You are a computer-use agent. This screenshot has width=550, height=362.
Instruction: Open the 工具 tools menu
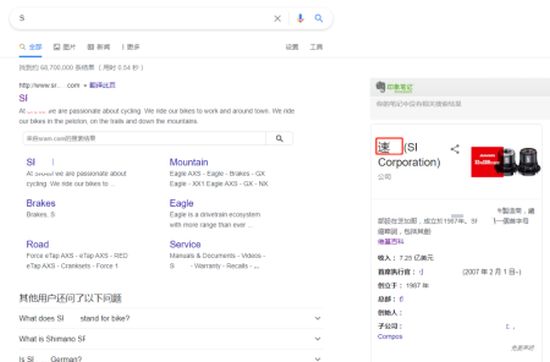pos(316,47)
